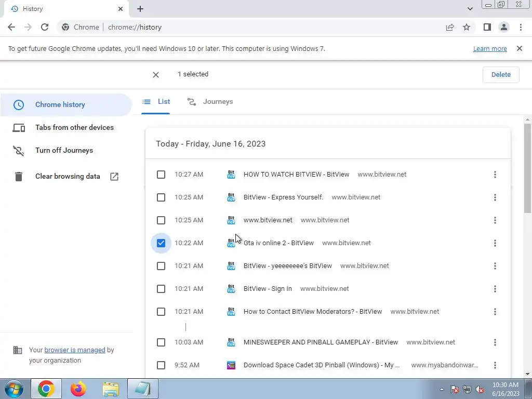This screenshot has width=532, height=399.
Task: Click the building icon beside managed notice
Action: pos(17,350)
